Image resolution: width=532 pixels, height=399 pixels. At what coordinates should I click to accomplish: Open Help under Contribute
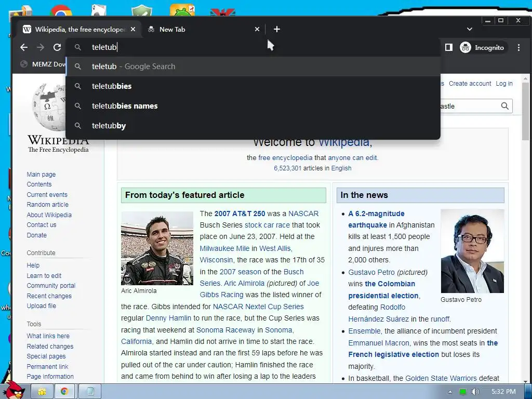tap(33, 265)
